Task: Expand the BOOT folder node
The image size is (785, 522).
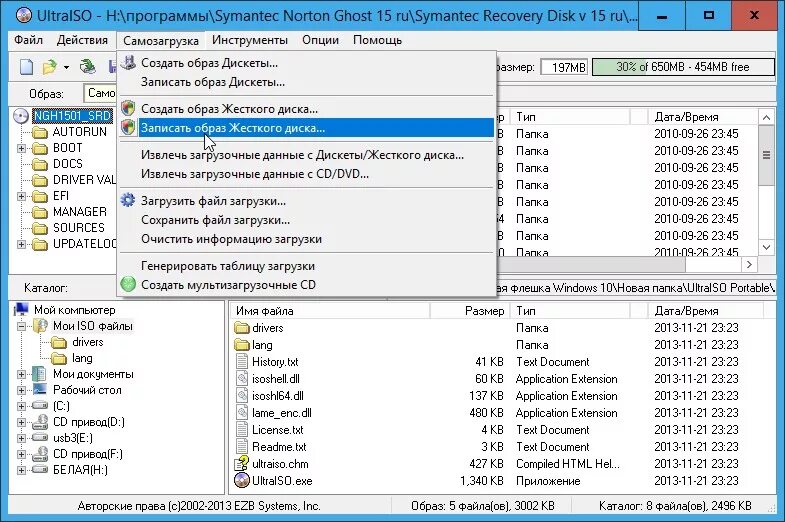Action: click(x=21, y=148)
